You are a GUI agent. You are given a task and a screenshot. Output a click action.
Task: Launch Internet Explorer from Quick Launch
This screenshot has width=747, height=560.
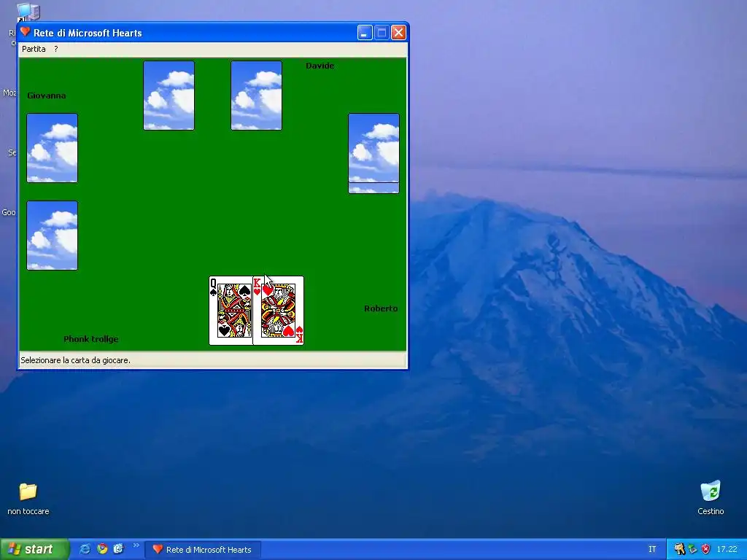(x=85, y=549)
